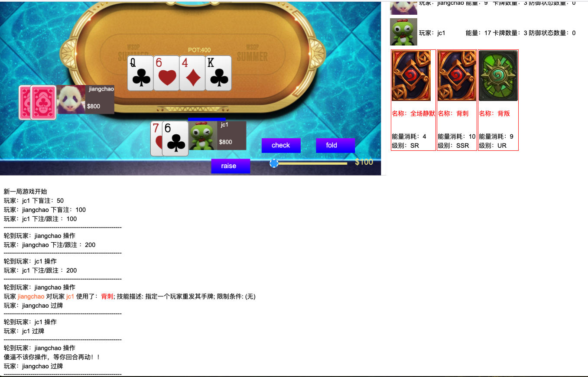588x377 pixels.
Task: Click the 6 of clubs hand card
Action: [175, 139]
